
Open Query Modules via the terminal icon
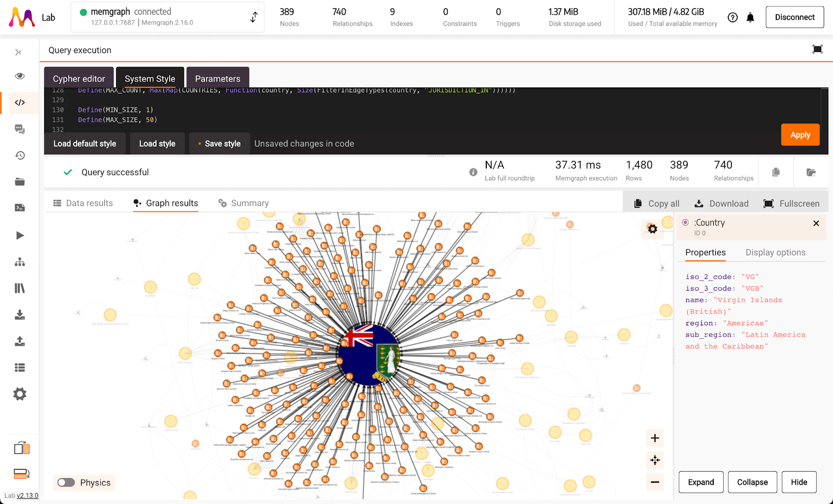[20, 207]
